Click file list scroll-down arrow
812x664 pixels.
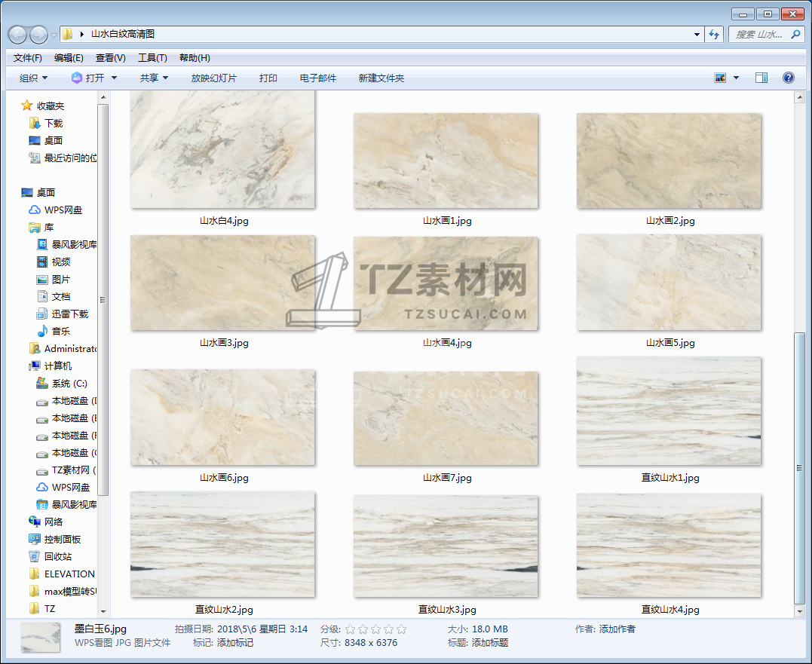click(x=800, y=611)
